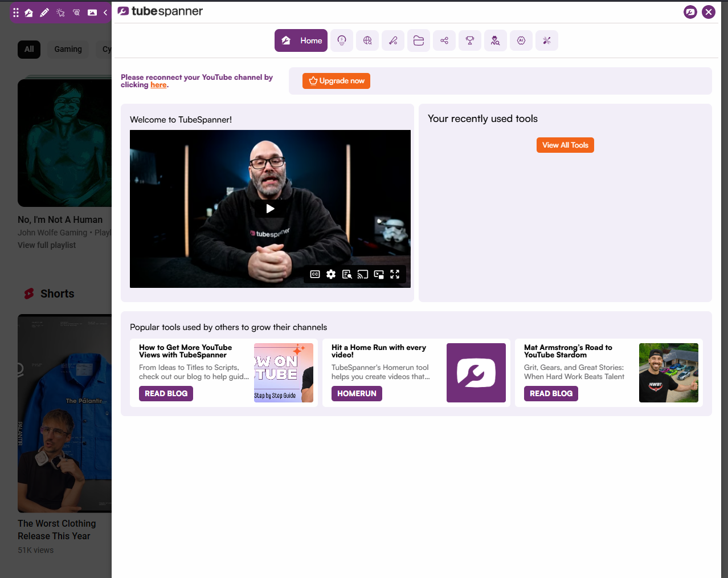The height and width of the screenshot is (578, 728).
Task: Click the cast icon on the video
Action: point(363,274)
